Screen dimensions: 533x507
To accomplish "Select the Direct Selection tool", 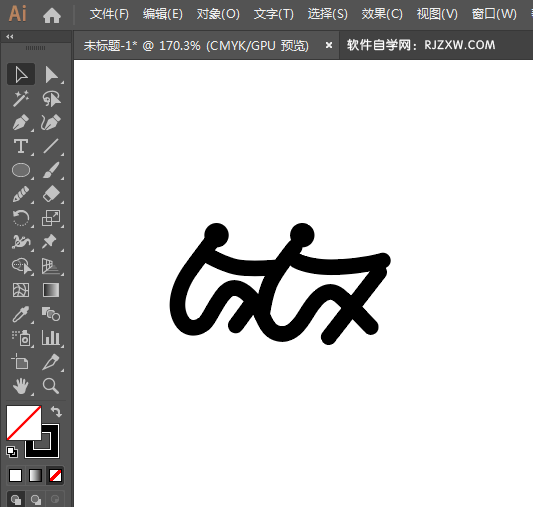I will pyautogui.click(x=51, y=74).
